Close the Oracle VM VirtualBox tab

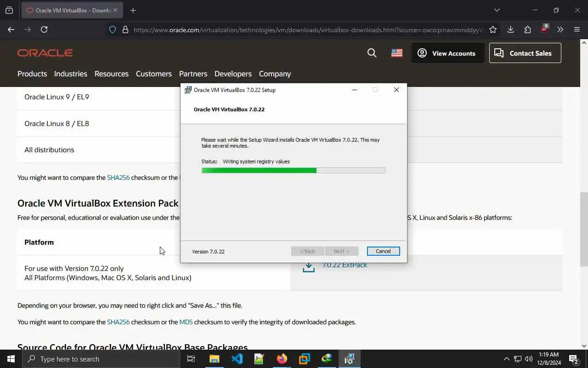[115, 10]
